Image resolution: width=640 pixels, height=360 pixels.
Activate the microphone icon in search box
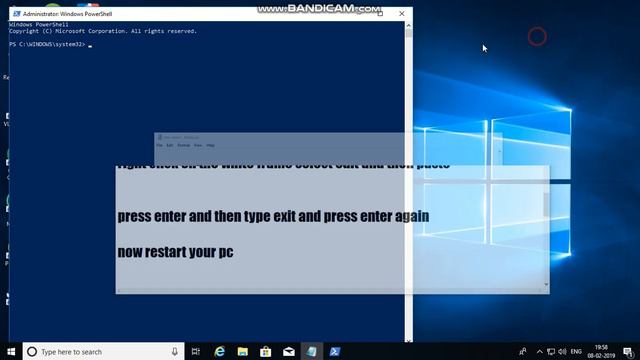pyautogui.click(x=175, y=351)
